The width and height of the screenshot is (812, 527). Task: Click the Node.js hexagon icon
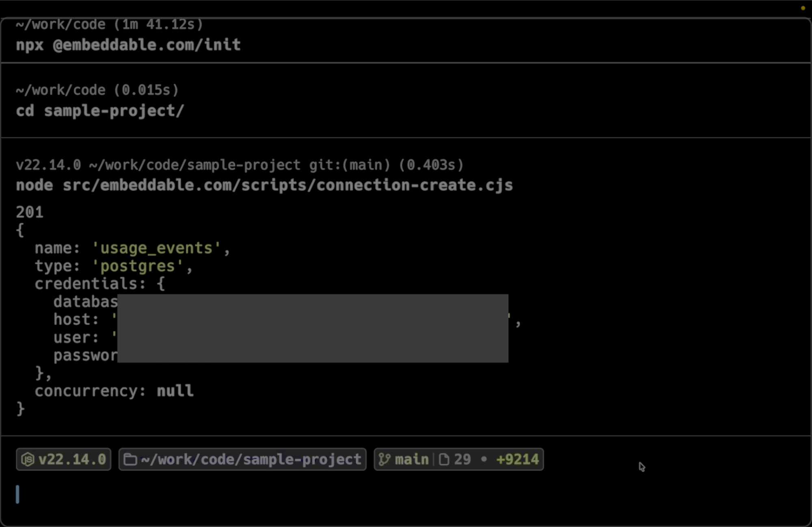28,460
